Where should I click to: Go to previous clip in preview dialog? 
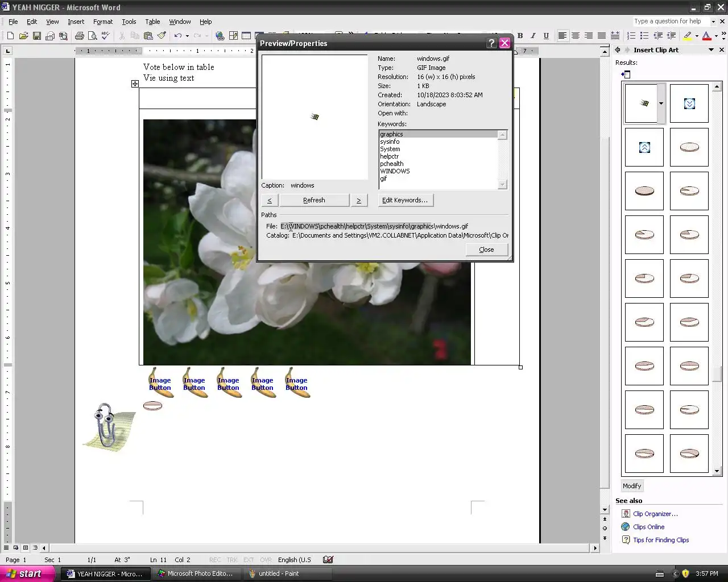(269, 200)
